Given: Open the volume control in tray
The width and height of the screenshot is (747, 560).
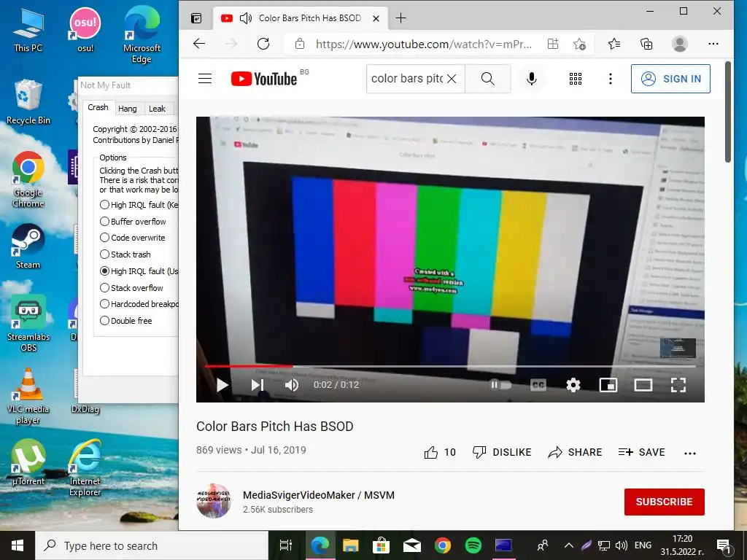Looking at the screenshot, I should click(x=622, y=545).
